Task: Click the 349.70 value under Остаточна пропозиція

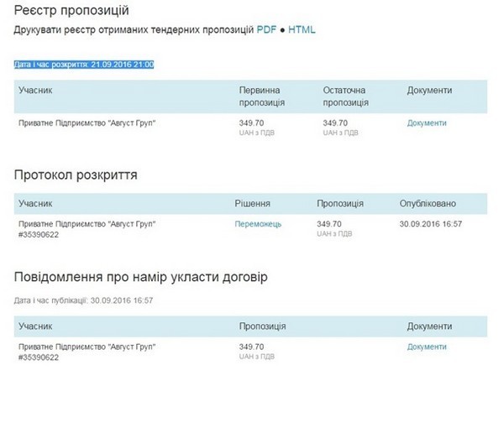Action: click(335, 123)
